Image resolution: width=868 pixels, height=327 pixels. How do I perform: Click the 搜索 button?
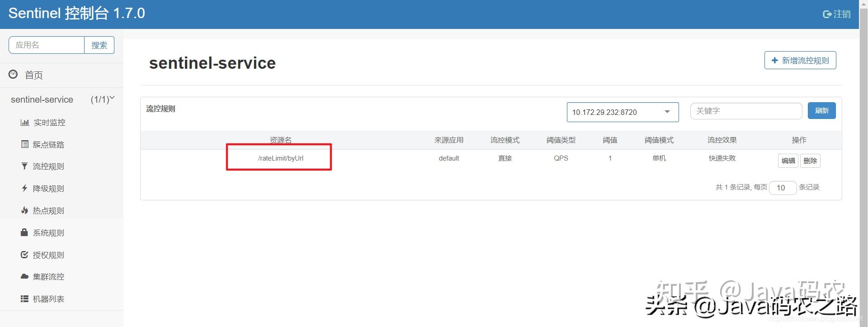point(99,45)
